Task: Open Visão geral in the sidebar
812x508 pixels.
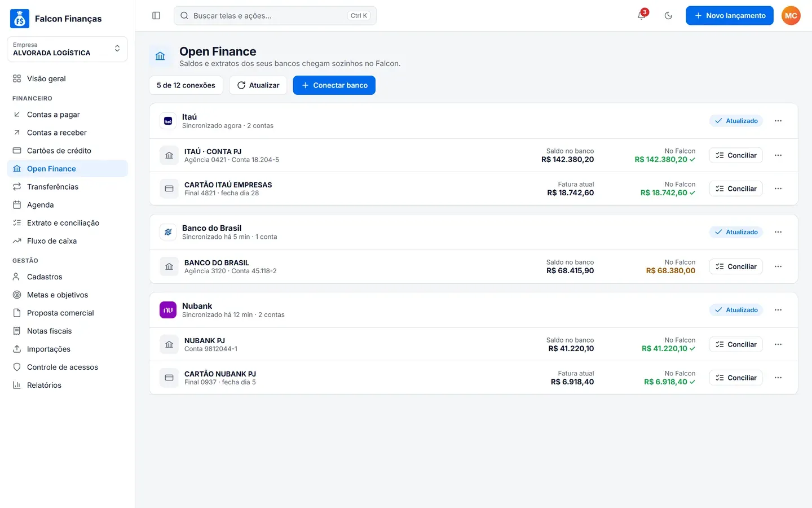Action: coord(67,78)
